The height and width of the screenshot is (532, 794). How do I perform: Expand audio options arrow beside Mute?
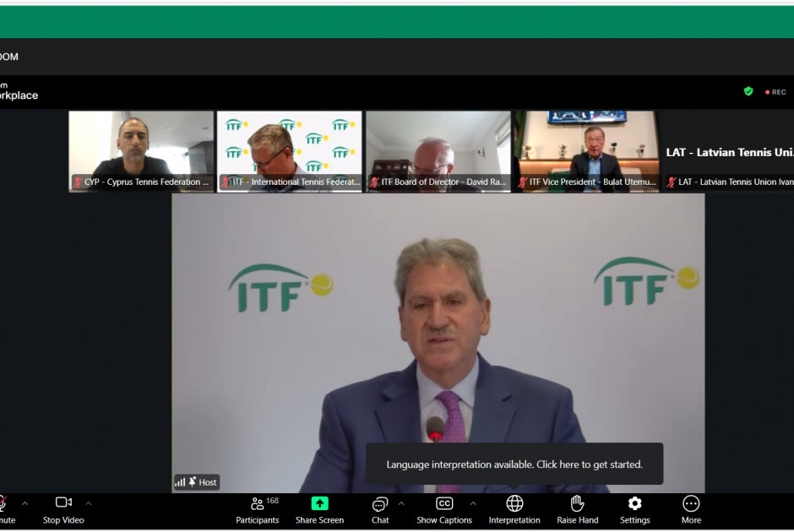coord(24,503)
